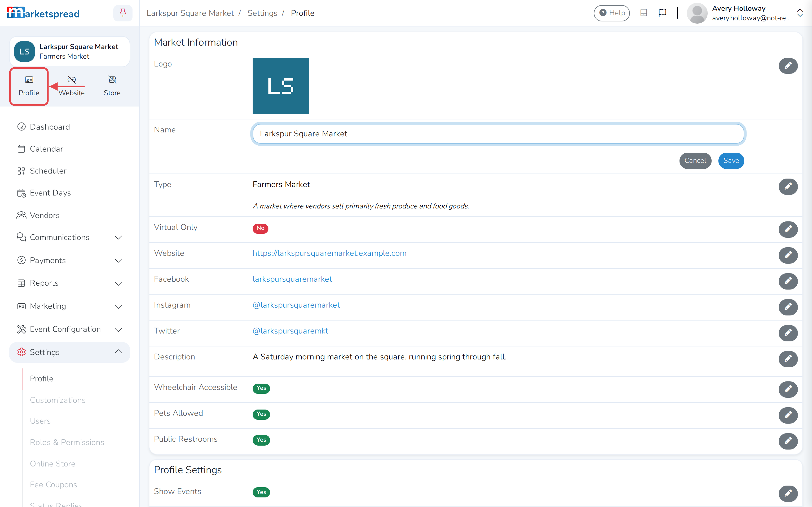812x507 pixels.
Task: Save the market name
Action: (x=731, y=161)
